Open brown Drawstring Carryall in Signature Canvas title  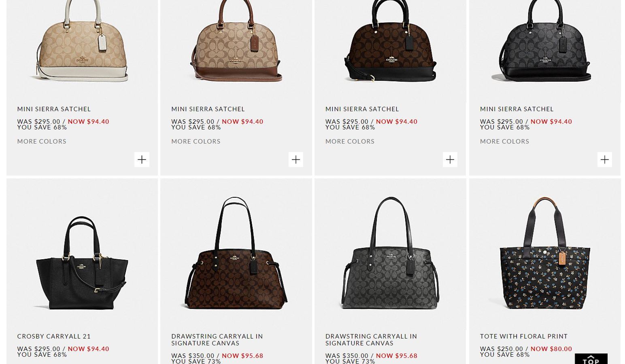tap(217, 340)
